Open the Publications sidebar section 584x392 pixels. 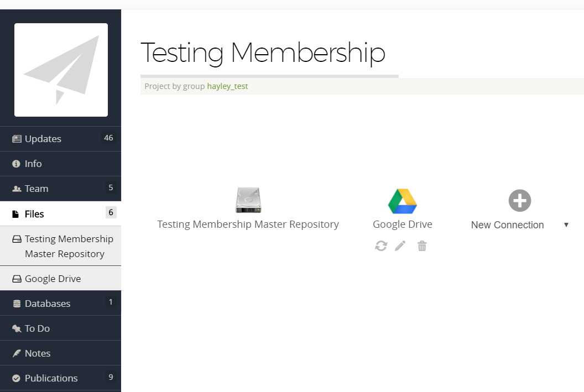tap(51, 378)
